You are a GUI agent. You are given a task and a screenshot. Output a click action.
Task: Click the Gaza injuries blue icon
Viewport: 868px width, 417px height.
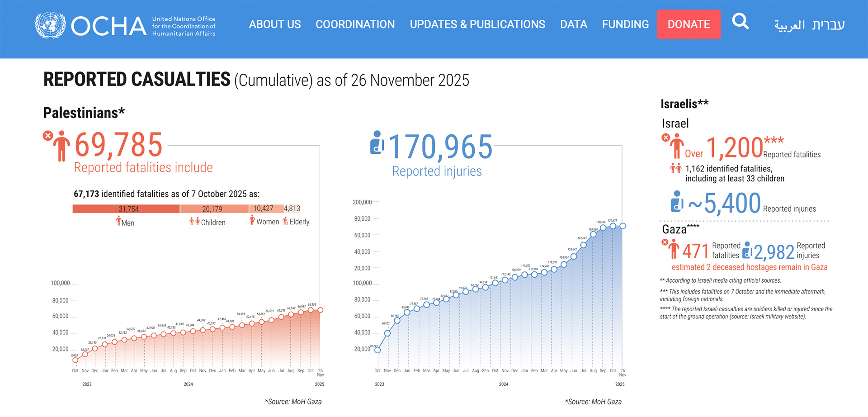pyautogui.click(x=747, y=250)
